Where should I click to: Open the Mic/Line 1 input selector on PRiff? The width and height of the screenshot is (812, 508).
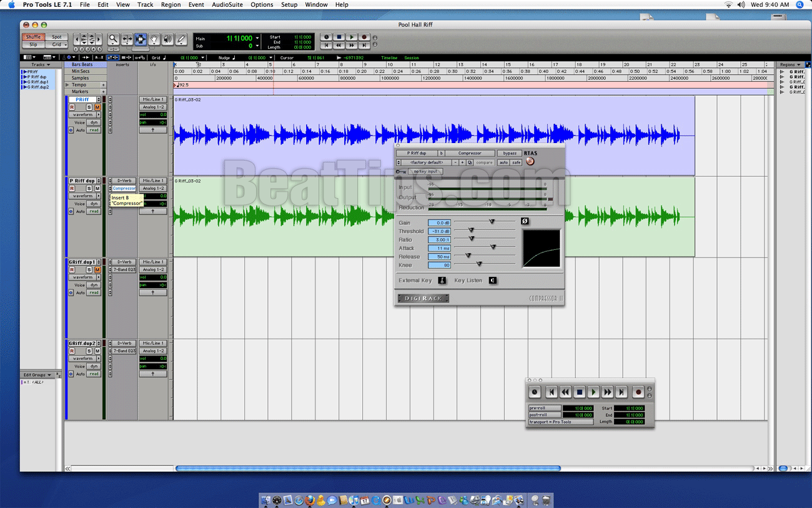click(153, 99)
